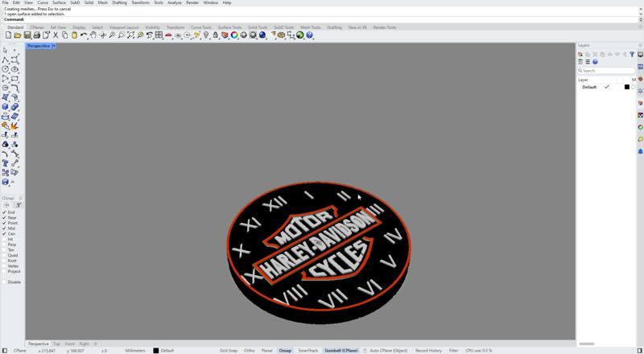Image resolution: width=644 pixels, height=354 pixels.
Task: Click the black Default layer color swatch
Action: (x=627, y=87)
